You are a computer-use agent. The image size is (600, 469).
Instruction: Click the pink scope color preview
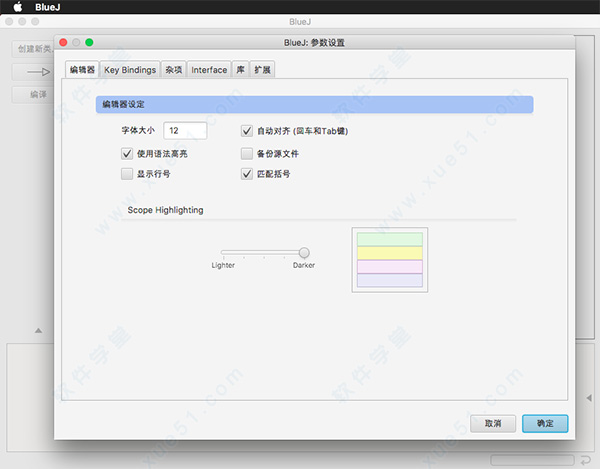tap(390, 267)
